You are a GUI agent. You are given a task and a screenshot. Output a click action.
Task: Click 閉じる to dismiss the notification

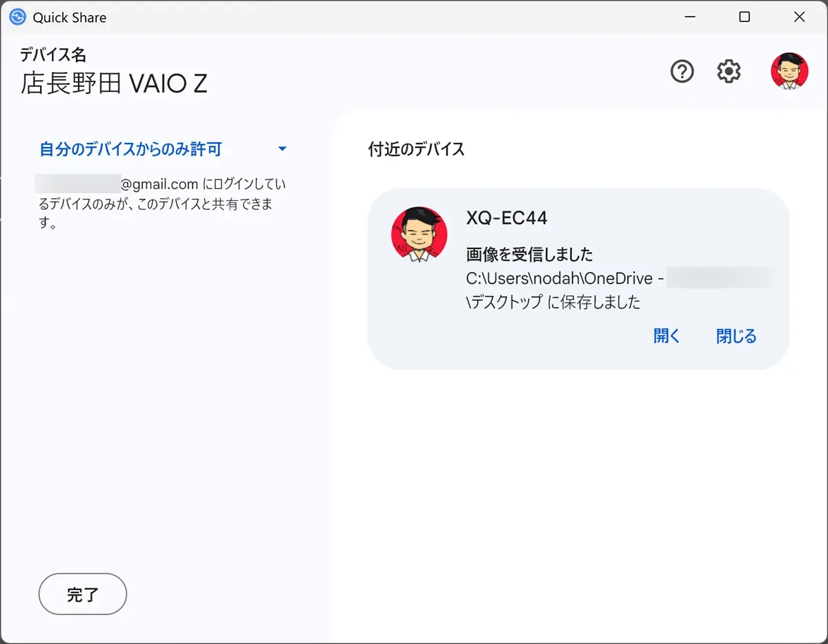[736, 336]
